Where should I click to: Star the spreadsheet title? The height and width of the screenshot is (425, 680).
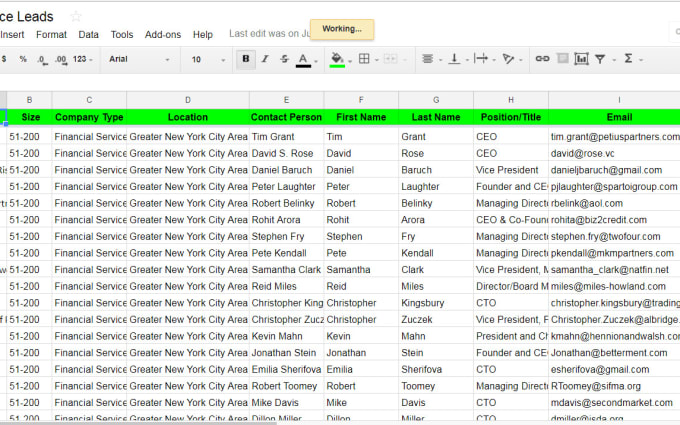[x=76, y=17]
